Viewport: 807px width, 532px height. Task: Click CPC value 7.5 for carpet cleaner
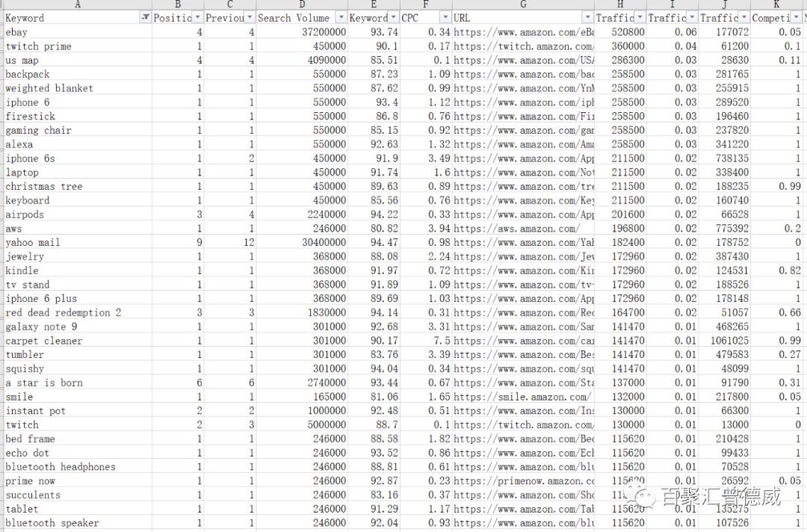[426, 341]
